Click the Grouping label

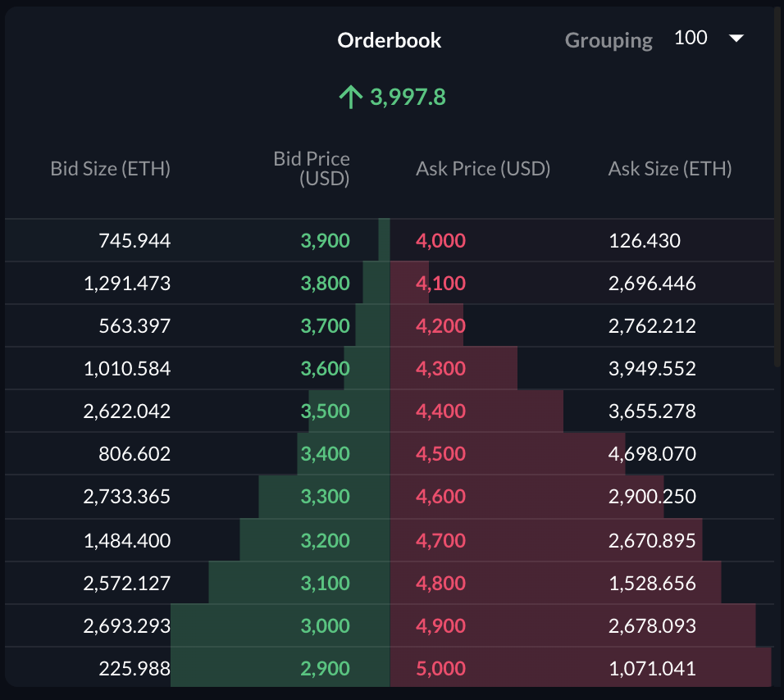pos(609,41)
